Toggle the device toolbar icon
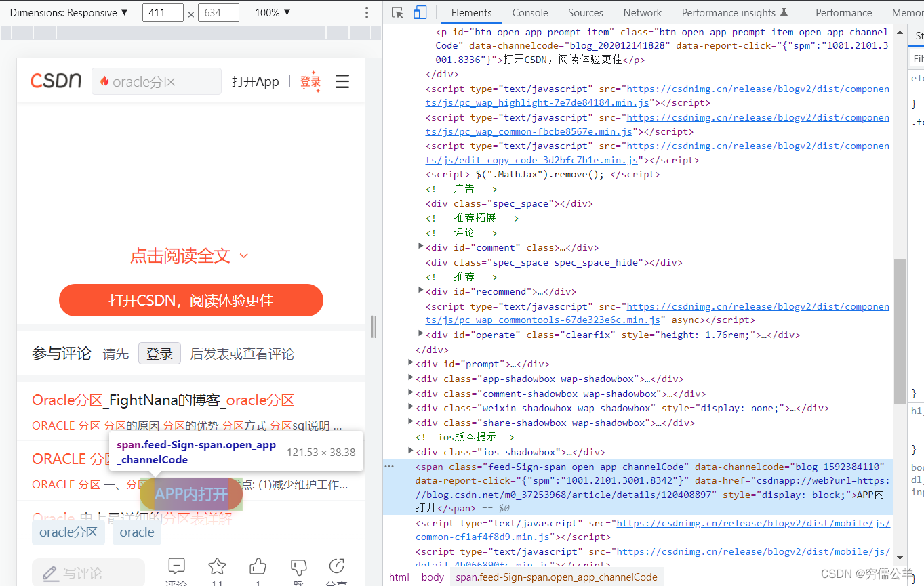Image resolution: width=924 pixels, height=586 pixels. (x=420, y=13)
